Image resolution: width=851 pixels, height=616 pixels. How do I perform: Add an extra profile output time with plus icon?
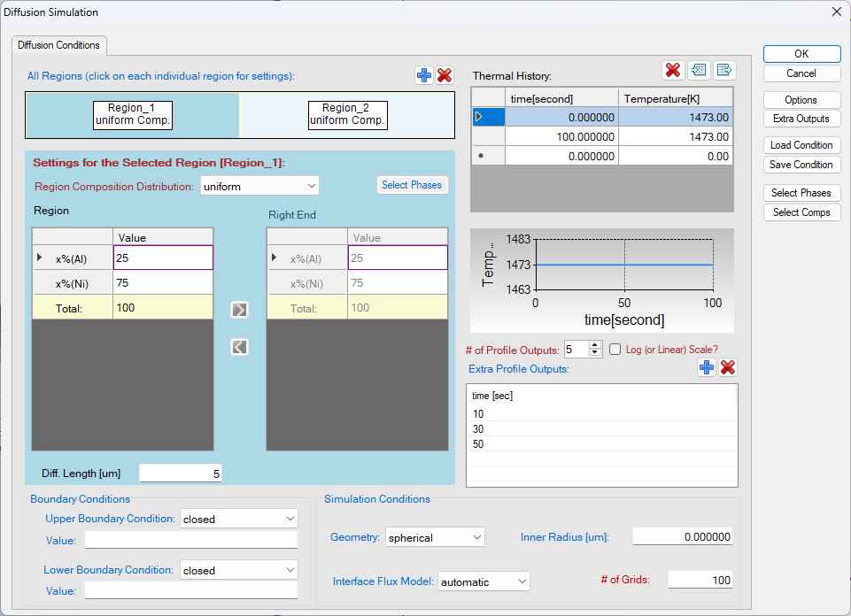tap(706, 367)
